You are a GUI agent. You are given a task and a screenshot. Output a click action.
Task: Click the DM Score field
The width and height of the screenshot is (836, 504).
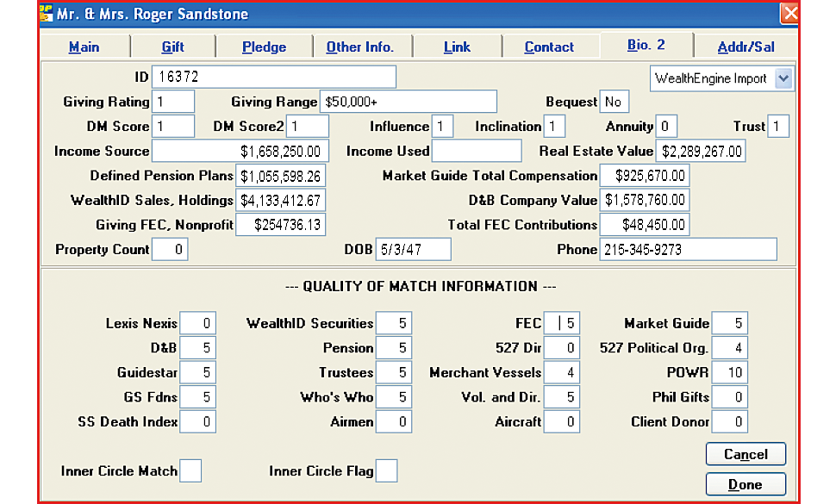pyautogui.click(x=173, y=127)
